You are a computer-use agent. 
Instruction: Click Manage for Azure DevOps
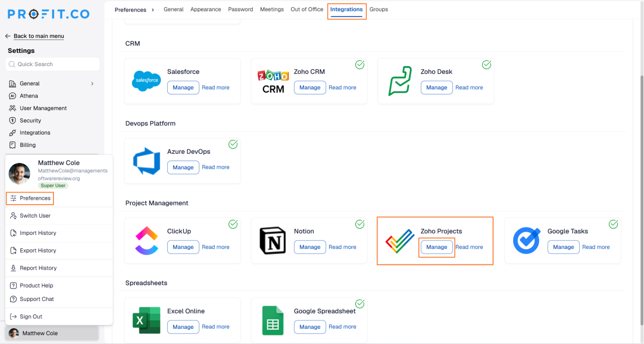pyautogui.click(x=183, y=167)
